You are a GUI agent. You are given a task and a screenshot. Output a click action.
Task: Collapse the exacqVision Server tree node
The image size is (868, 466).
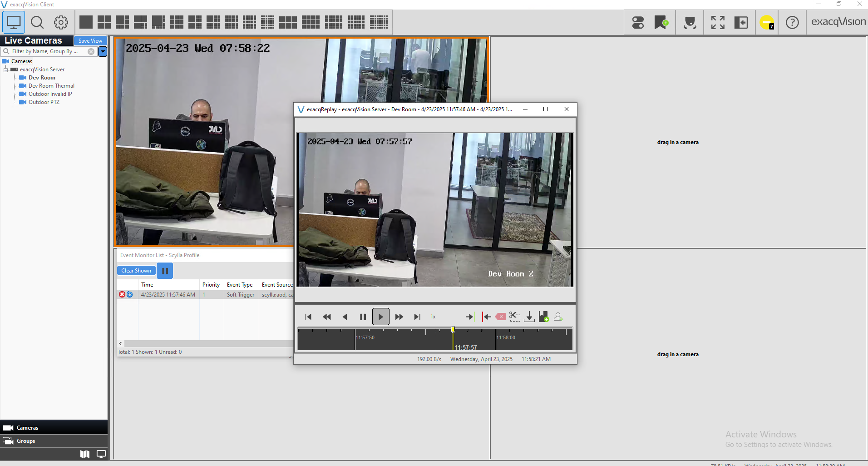pos(6,69)
